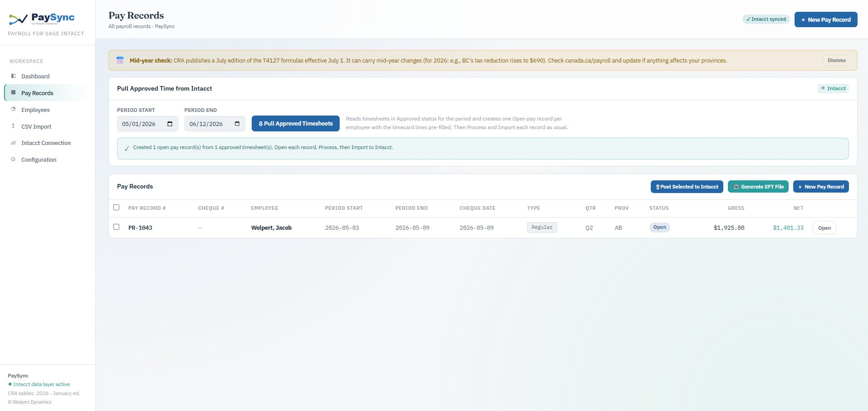Click top-right New Pay Record button
Viewport: 868px width, 411px height.
[826, 19]
